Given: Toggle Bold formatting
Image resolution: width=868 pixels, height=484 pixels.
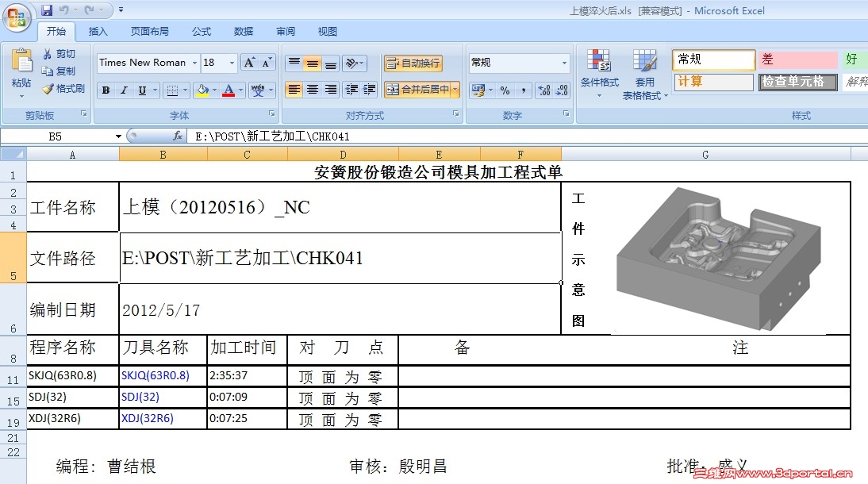Looking at the screenshot, I should point(104,90).
